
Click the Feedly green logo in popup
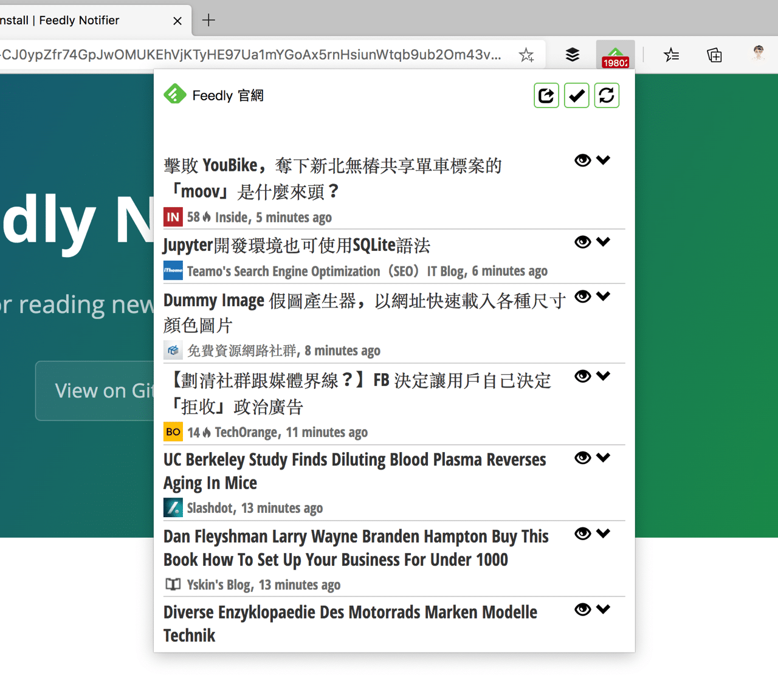(175, 94)
